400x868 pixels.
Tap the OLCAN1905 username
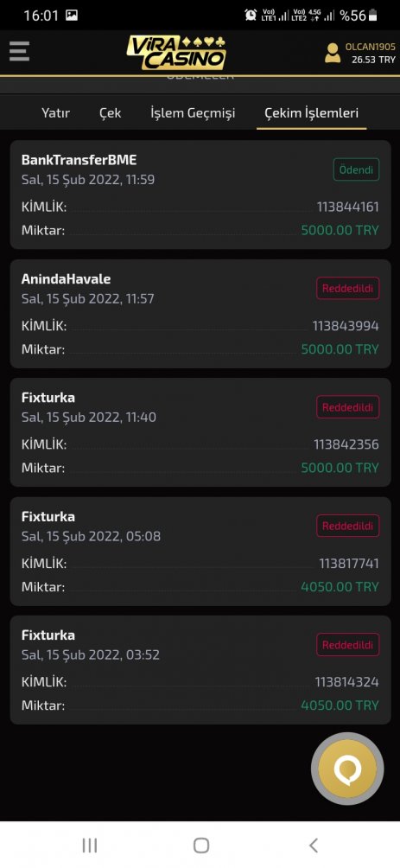click(370, 47)
